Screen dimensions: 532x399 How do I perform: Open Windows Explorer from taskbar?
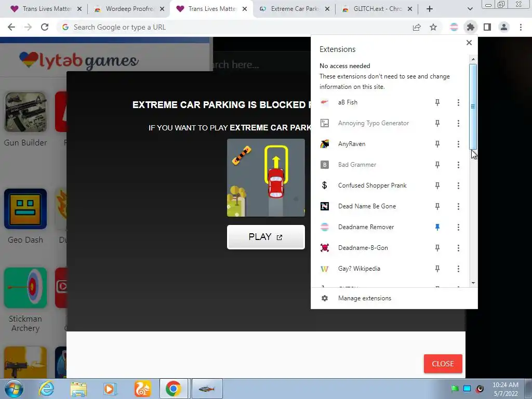(78, 389)
